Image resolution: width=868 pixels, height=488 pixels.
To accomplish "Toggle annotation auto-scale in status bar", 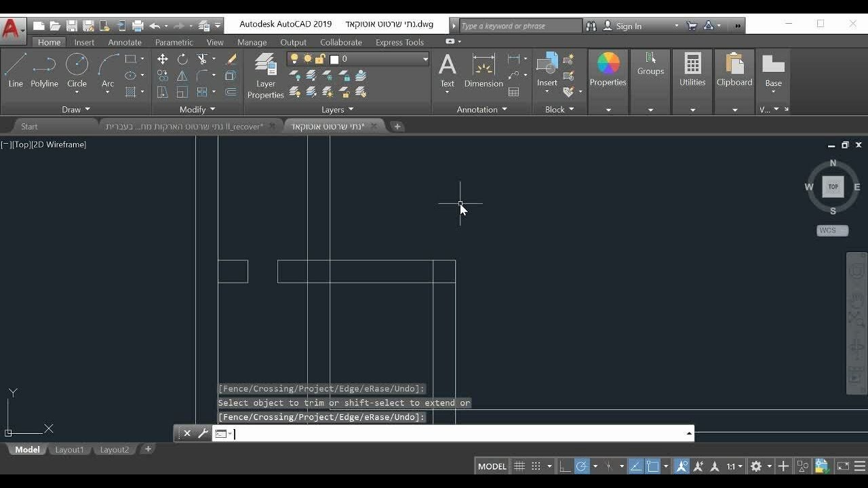I will [x=698, y=466].
